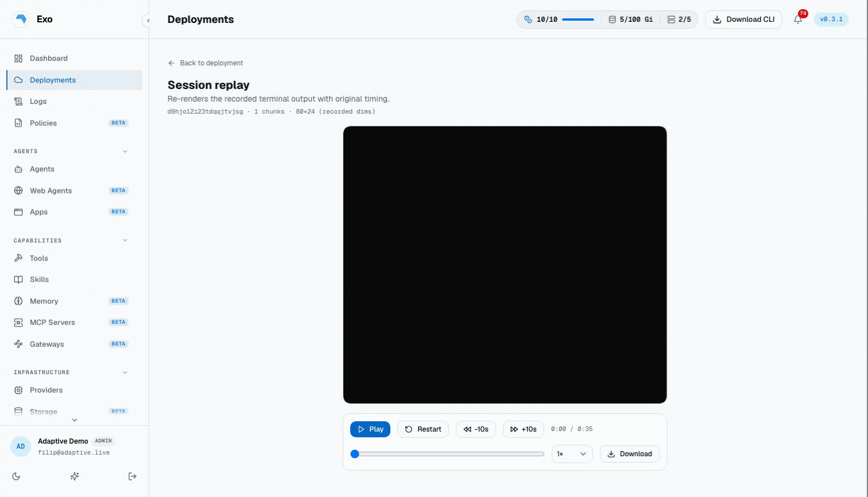Click the Exo logo icon
Image resolution: width=868 pixels, height=497 pixels.
pyautogui.click(x=21, y=19)
